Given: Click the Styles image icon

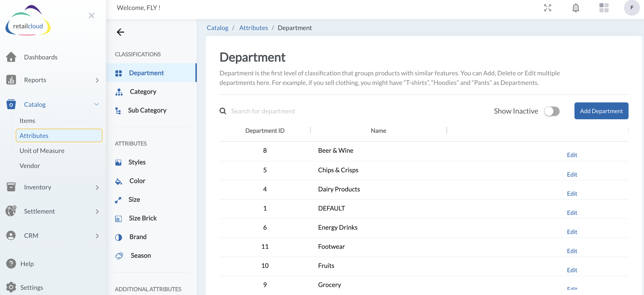Looking at the screenshot, I should 118,163.
